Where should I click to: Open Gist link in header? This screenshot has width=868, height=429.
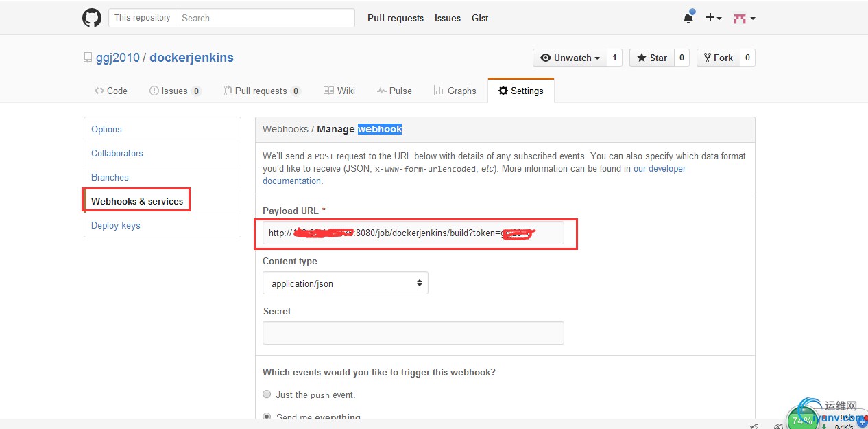point(480,18)
